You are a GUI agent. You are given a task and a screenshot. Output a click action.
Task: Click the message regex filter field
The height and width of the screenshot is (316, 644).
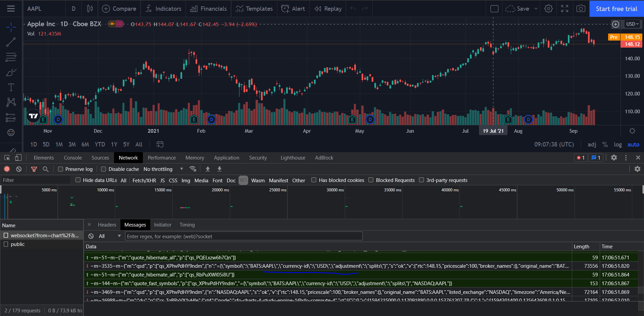tap(244, 236)
